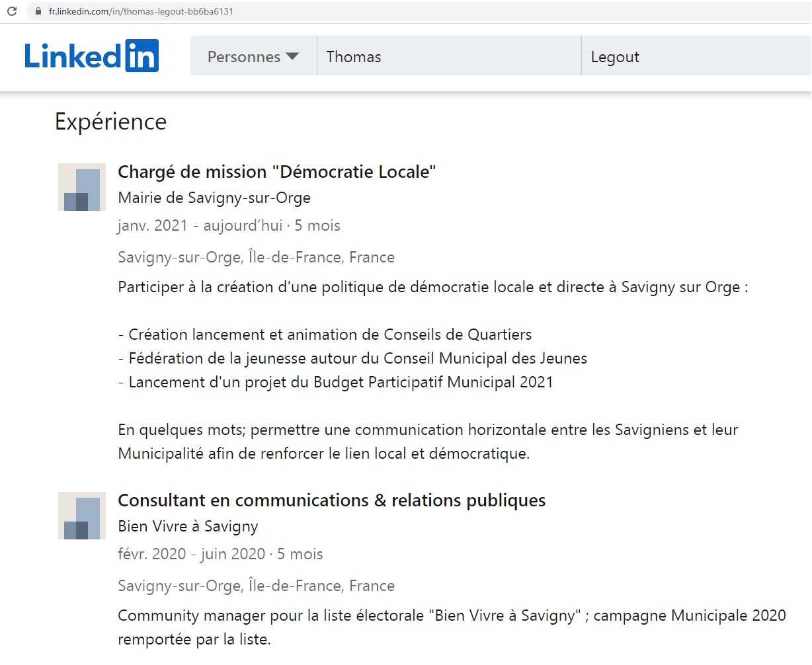Click the Bien Vivre à Savigny company logo

click(82, 516)
